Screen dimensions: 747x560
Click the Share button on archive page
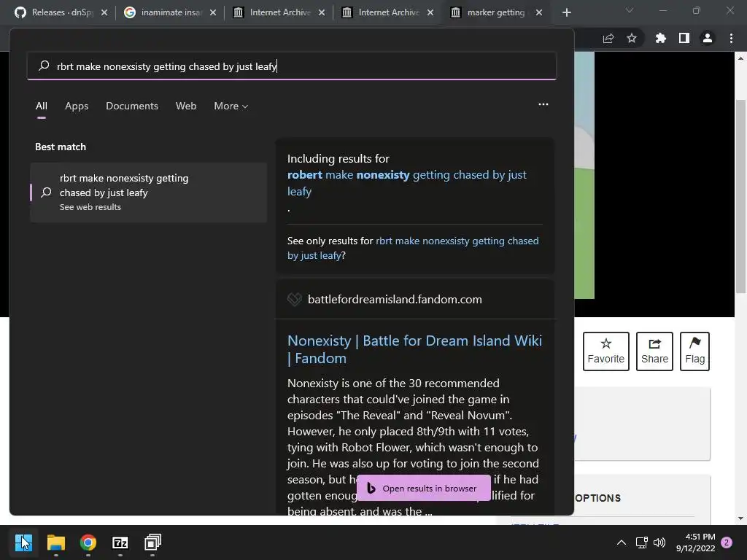click(654, 351)
